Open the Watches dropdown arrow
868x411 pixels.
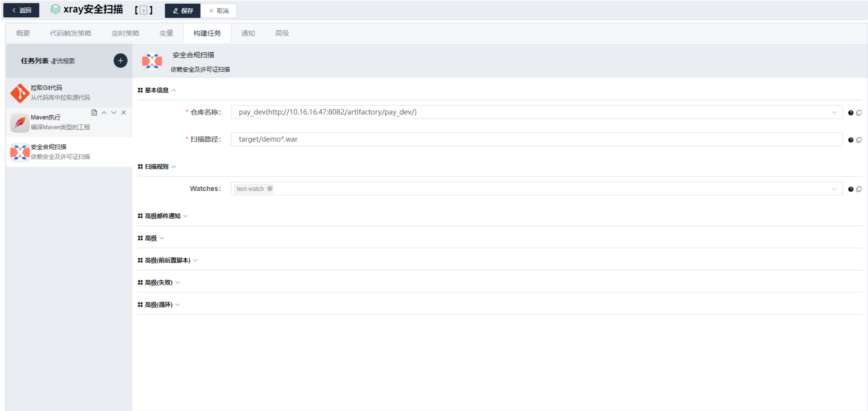834,189
